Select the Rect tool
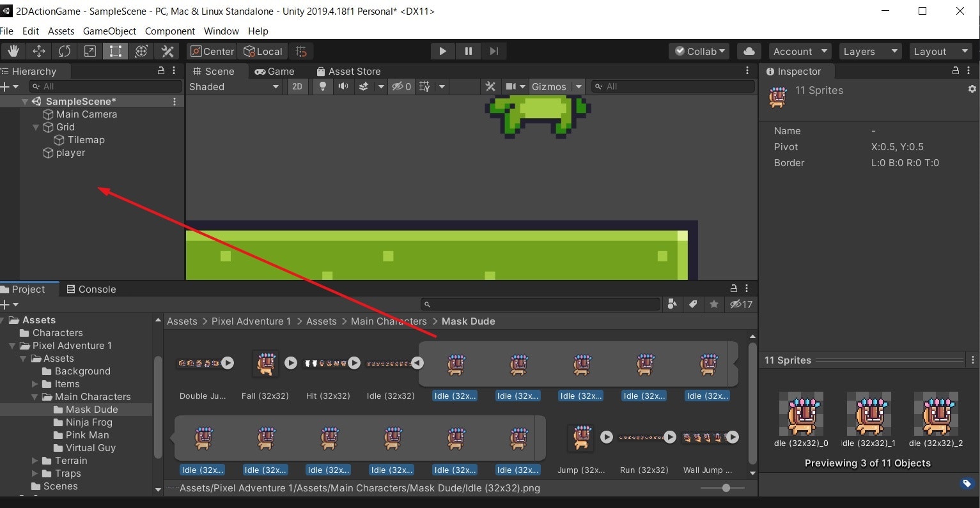Screen dimensions: 980x508 tap(116, 51)
